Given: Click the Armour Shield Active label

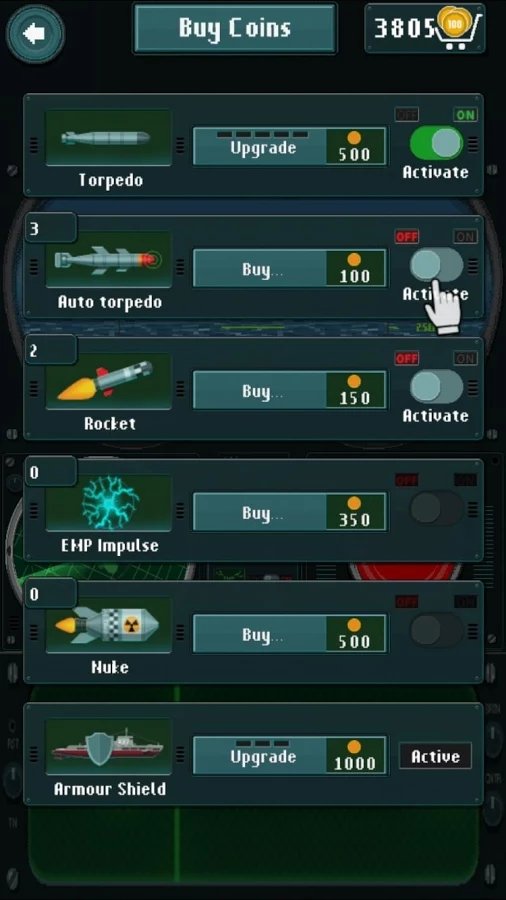Looking at the screenshot, I should pos(435,756).
